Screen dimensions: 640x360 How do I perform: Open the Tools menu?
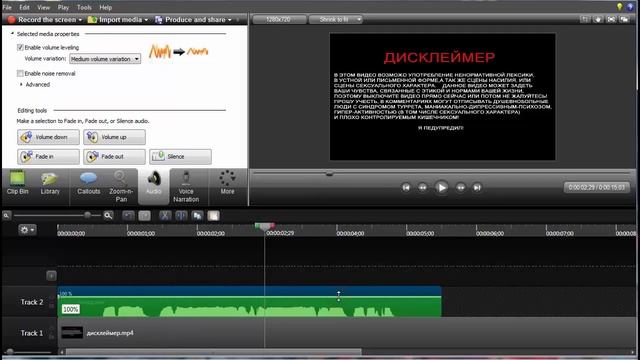pos(84,7)
